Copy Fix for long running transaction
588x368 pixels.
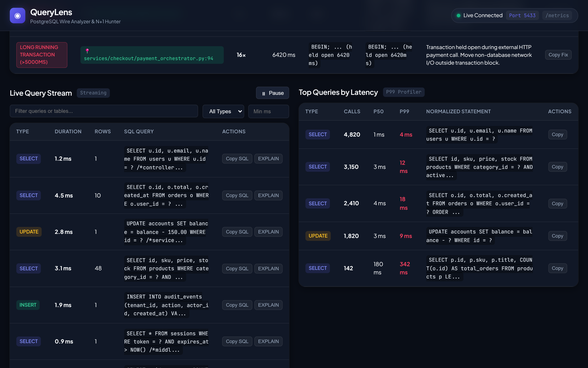(558, 55)
